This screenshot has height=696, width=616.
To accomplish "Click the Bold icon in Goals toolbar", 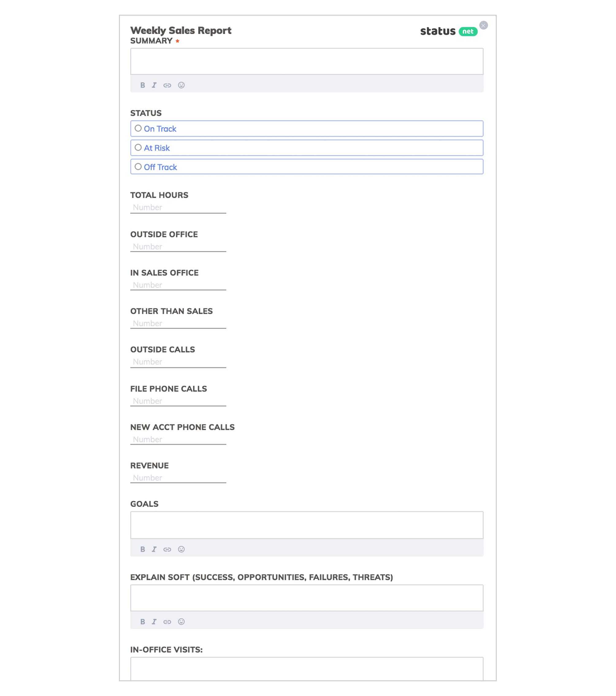I will click(143, 549).
